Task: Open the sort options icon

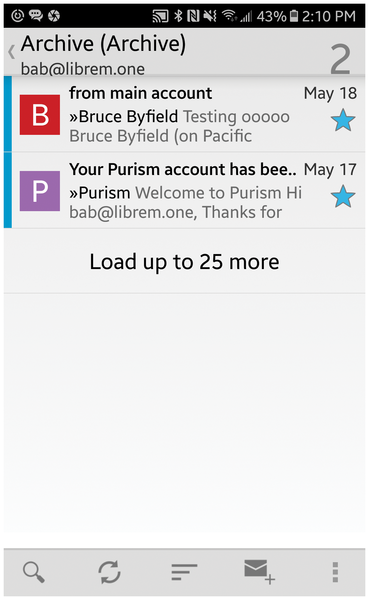Action: (x=184, y=572)
